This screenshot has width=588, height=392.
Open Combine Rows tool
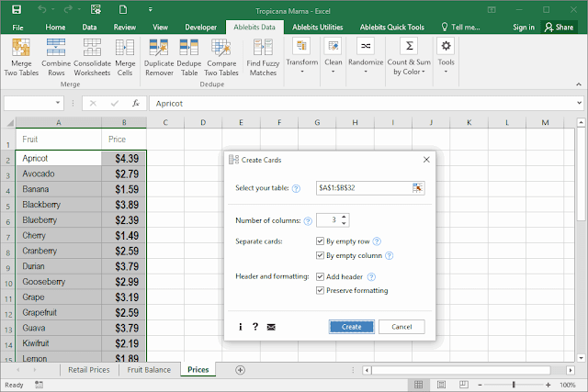click(56, 57)
